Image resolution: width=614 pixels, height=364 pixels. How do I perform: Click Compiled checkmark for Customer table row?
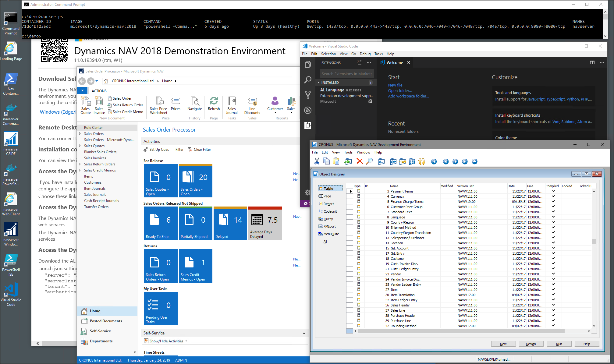[x=553, y=259]
